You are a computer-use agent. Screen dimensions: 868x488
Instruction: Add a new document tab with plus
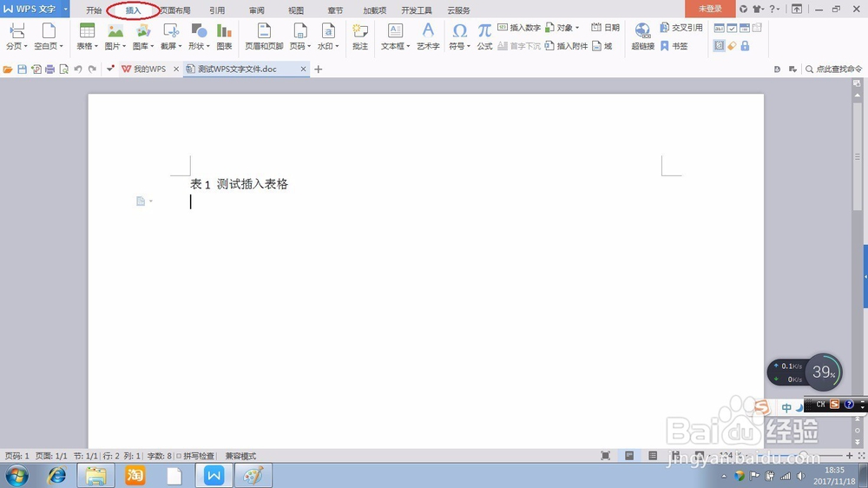pos(319,69)
